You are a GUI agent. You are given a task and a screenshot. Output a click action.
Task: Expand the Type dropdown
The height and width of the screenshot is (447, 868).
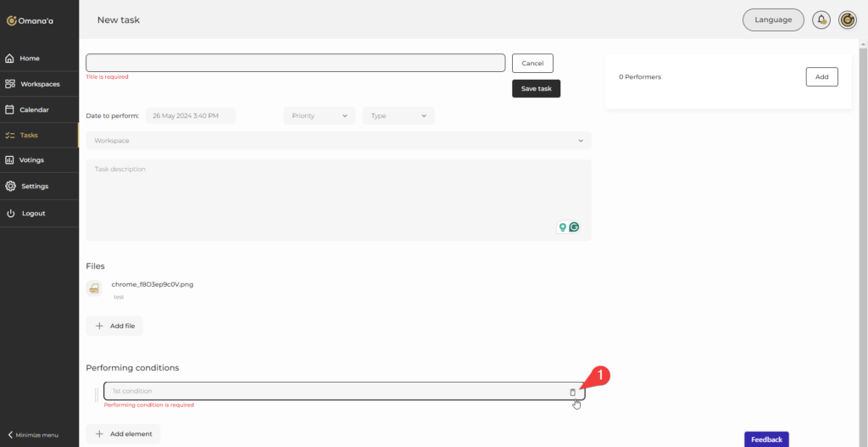point(398,115)
